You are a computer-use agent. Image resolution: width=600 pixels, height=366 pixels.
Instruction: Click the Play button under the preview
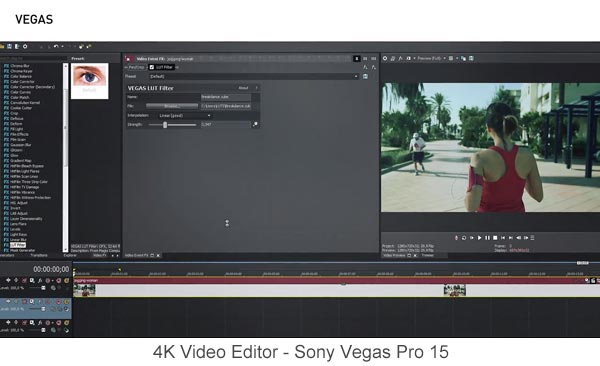point(479,238)
